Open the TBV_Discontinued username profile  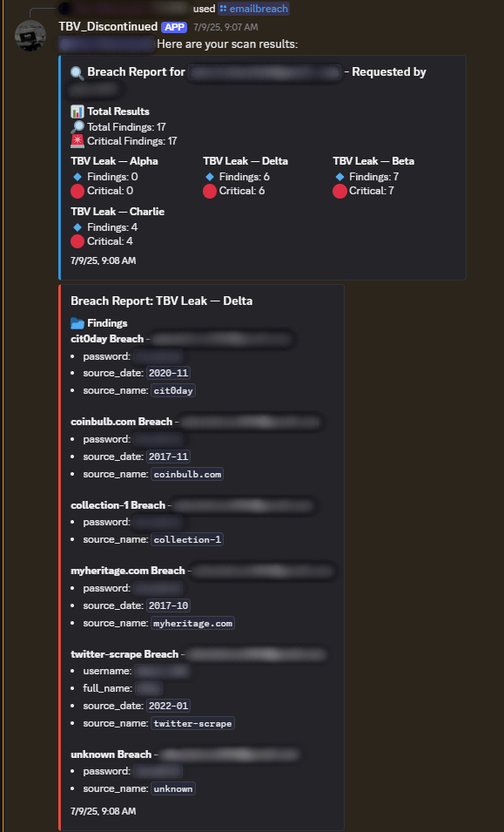(x=108, y=26)
